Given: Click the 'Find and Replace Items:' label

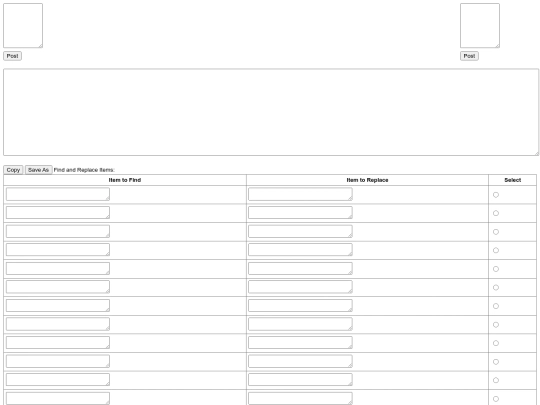Looking at the screenshot, I should pyautogui.click(x=84, y=170).
